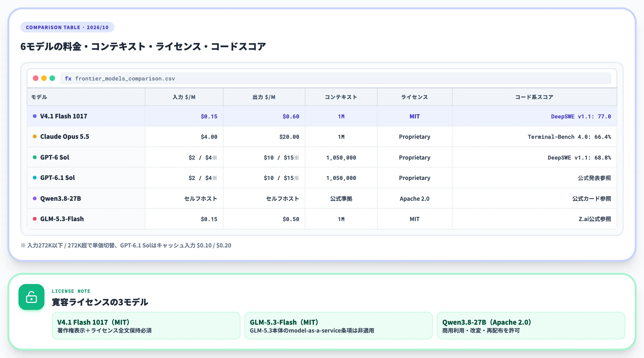
Task: Click the yellow window dot
Action: click(44, 78)
